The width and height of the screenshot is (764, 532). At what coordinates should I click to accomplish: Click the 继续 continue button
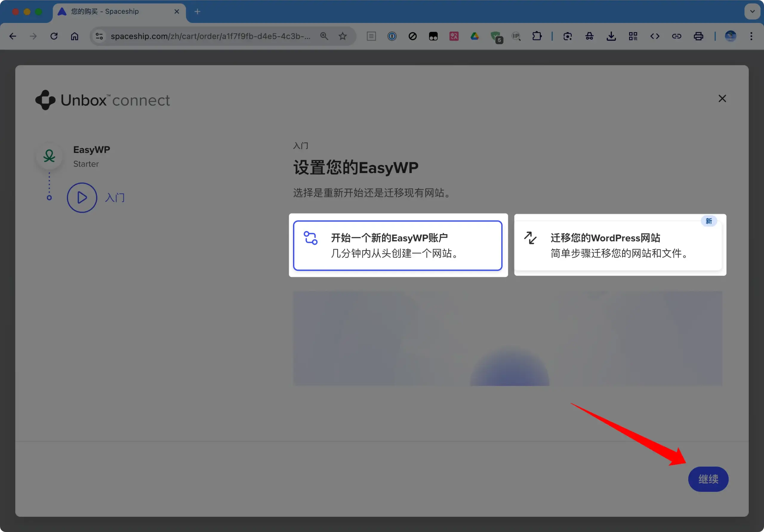point(708,479)
